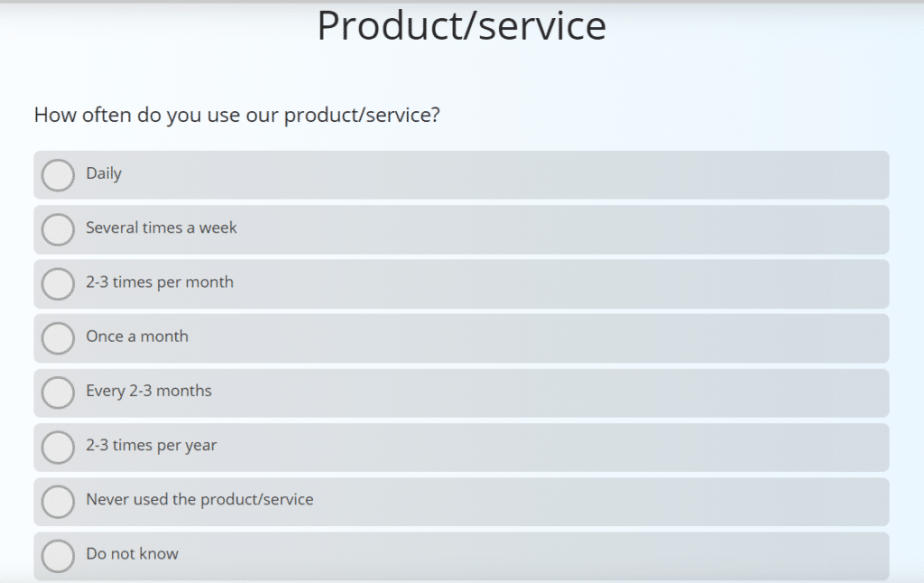Select the Do not know option
Screen dimensions: 924x583
click(x=58, y=556)
